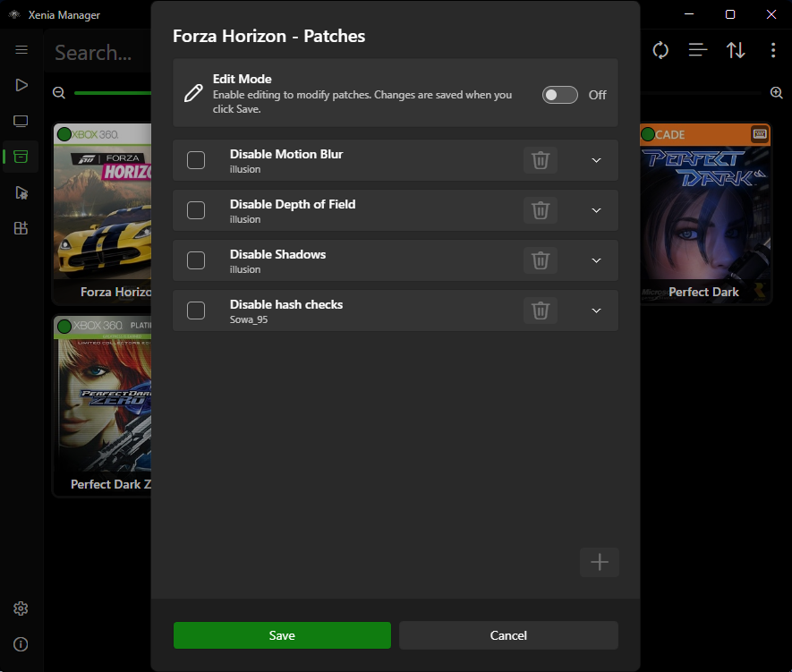Screen dimensions: 792x672
Task: Select the Perfect Dark arcade card
Action: click(x=705, y=214)
